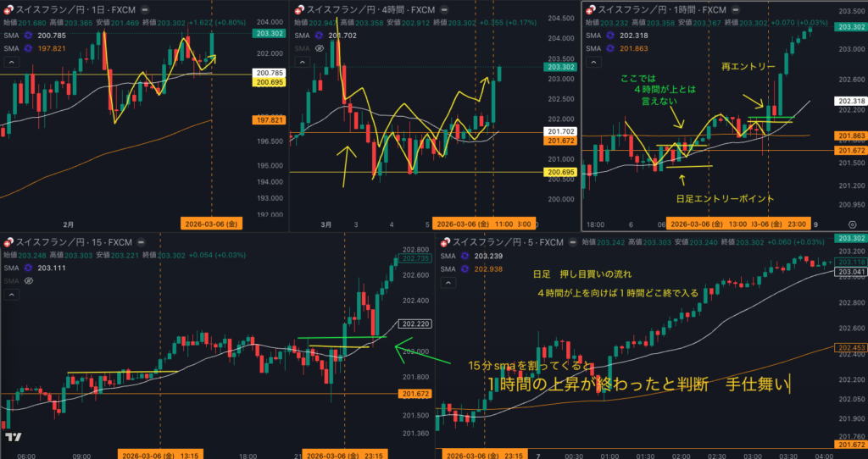Collapse the indicator legend on the daily chart
The width and height of the screenshot is (868, 459).
(x=13, y=64)
